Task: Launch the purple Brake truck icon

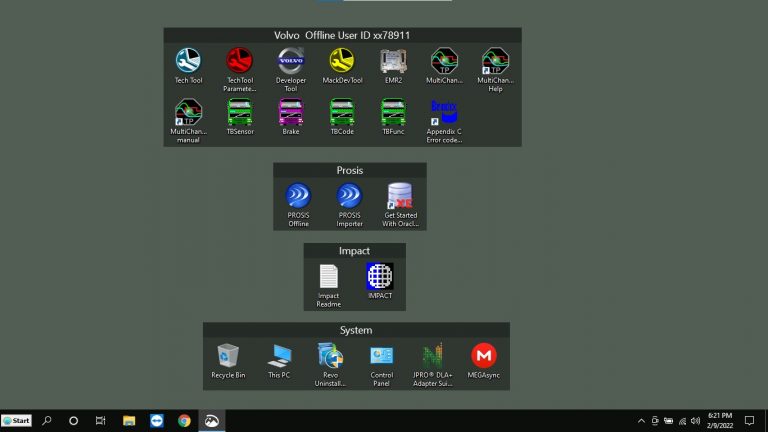Action: (290, 111)
